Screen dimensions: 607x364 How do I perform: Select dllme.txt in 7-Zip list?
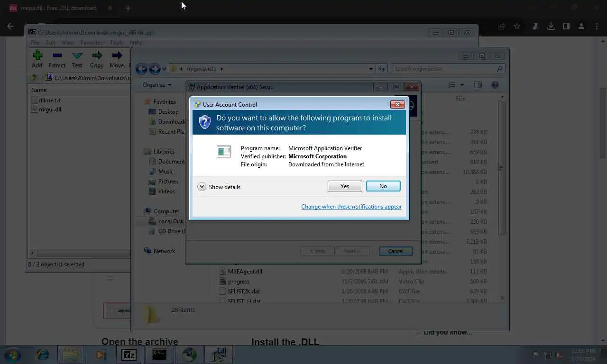coord(50,100)
